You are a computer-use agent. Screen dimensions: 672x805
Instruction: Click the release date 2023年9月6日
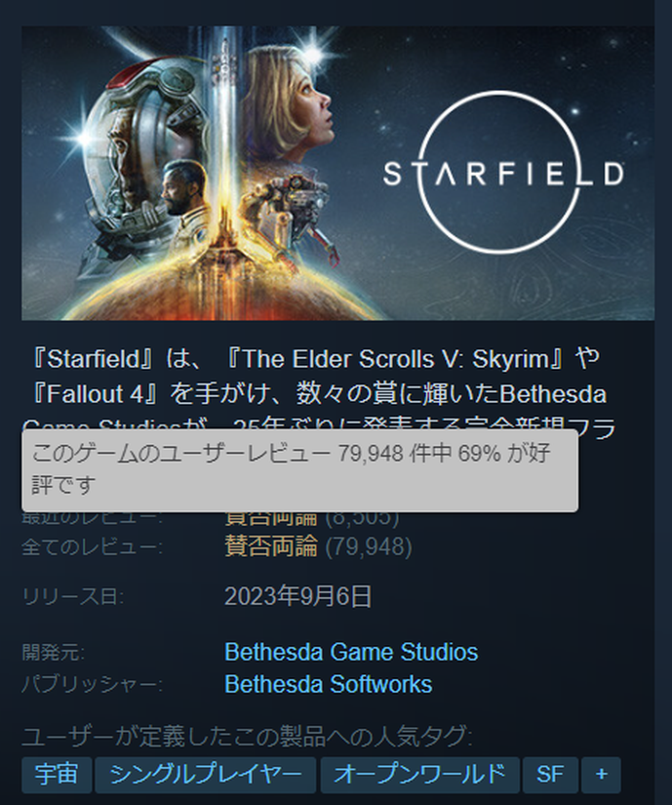point(298,596)
